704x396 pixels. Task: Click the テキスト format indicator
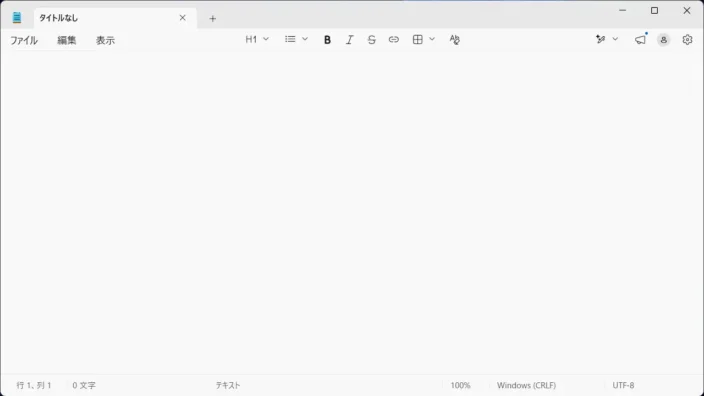228,385
